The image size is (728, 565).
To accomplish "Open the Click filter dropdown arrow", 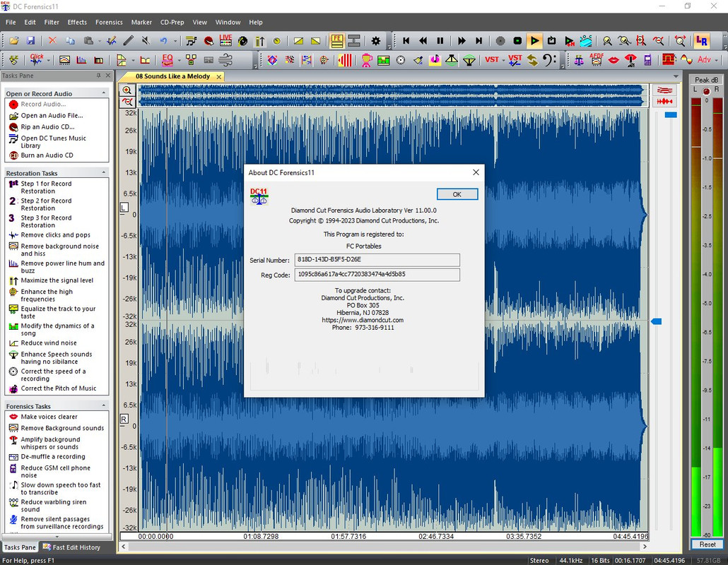I will click(x=48, y=60).
